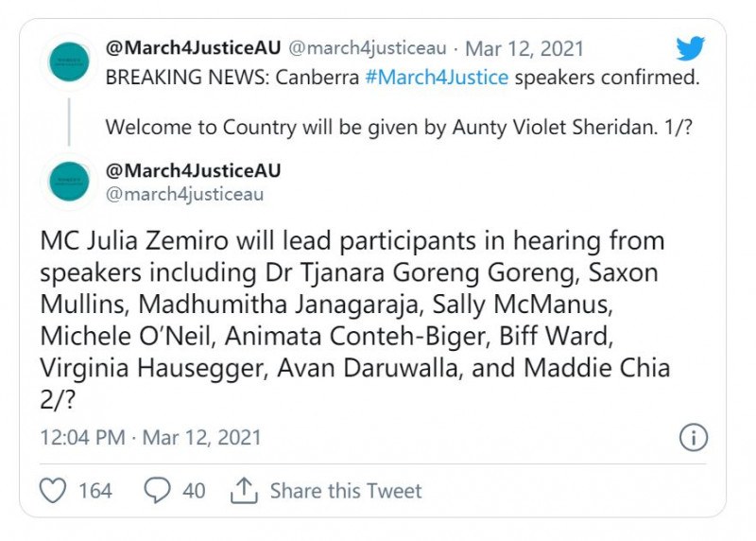The width and height of the screenshot is (756, 541).
Task: Follow the #March4Justice hashtag link
Action: (x=437, y=78)
